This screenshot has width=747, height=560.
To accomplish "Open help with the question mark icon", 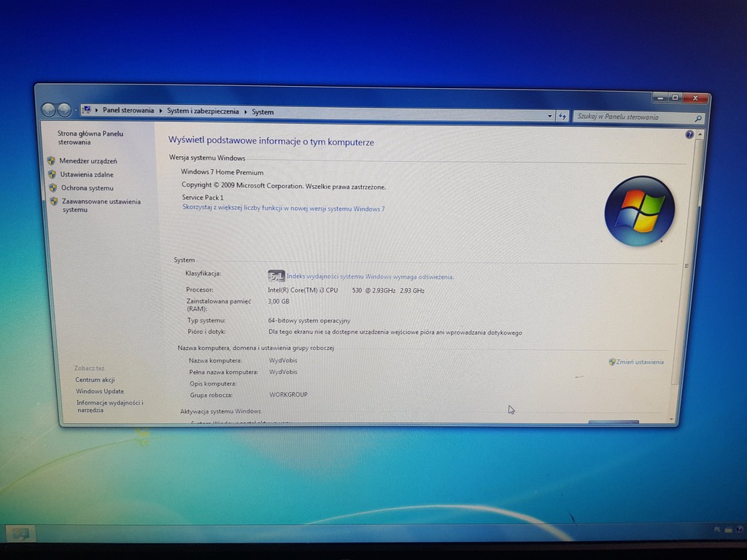I will (x=689, y=135).
